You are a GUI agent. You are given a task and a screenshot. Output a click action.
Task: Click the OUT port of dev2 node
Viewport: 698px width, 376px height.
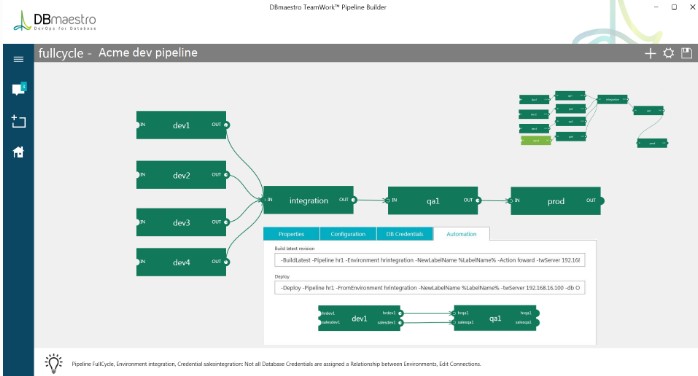[x=226, y=175]
